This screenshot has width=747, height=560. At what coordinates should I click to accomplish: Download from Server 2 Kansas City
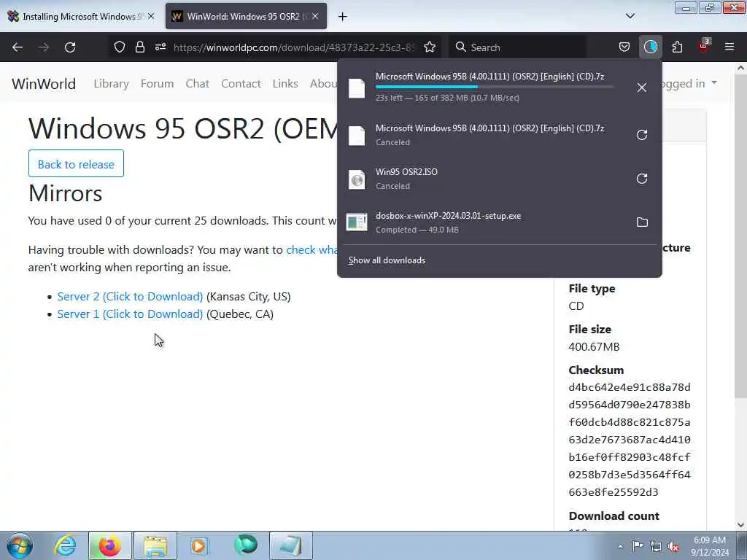[130, 296]
